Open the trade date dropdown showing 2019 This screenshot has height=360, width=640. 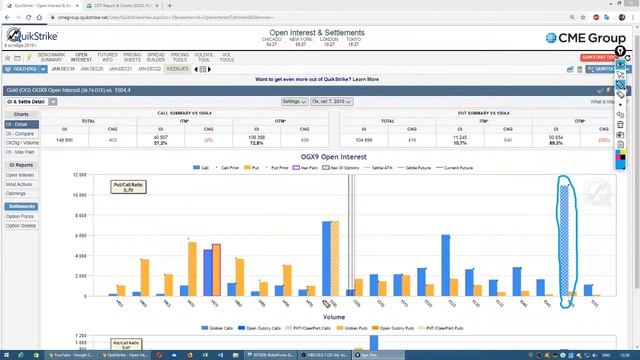pyautogui.click(x=331, y=102)
